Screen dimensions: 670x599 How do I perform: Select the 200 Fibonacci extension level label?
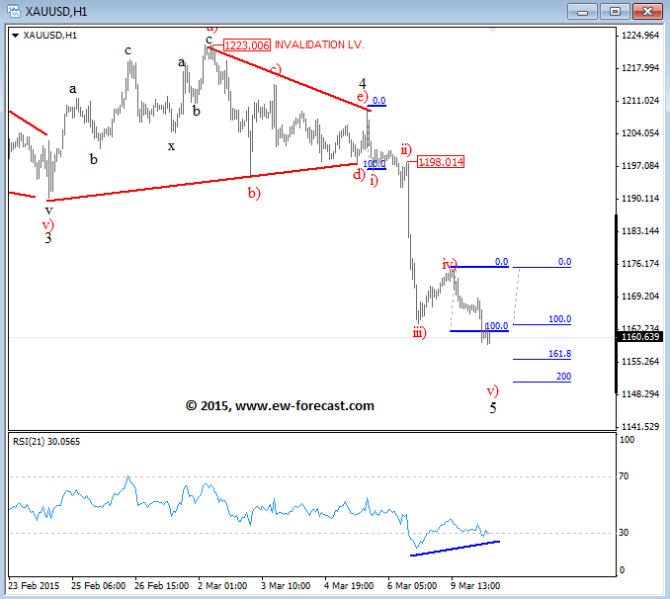(564, 376)
